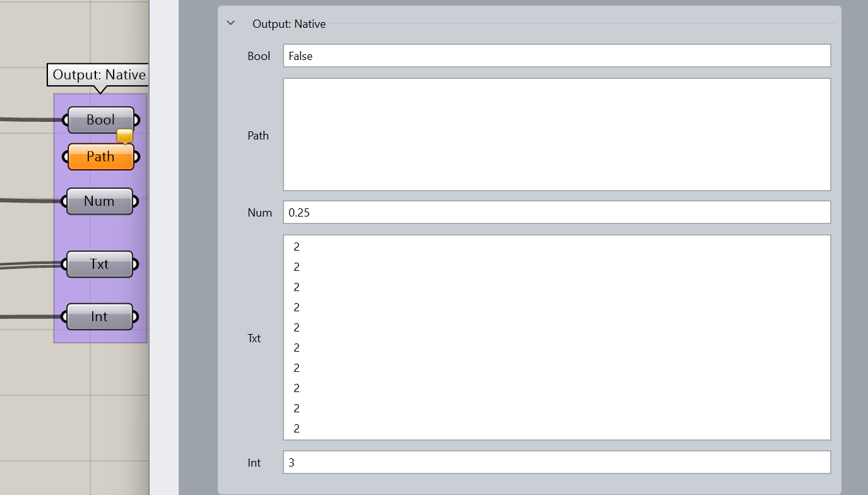Select the Bool parameter component
This screenshot has height=495, width=868.
coord(101,120)
